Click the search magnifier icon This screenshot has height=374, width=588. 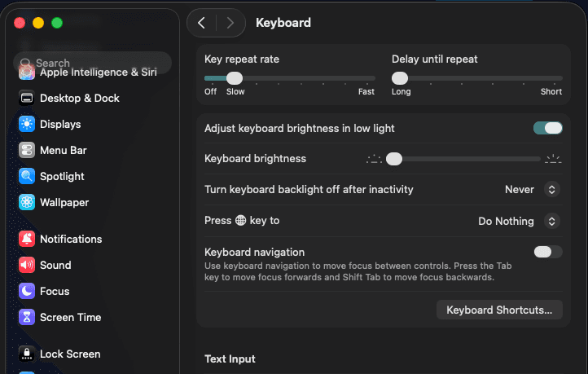[25, 63]
